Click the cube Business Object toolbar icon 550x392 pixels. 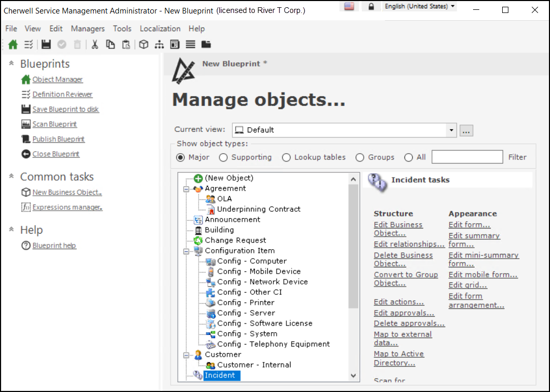point(143,45)
